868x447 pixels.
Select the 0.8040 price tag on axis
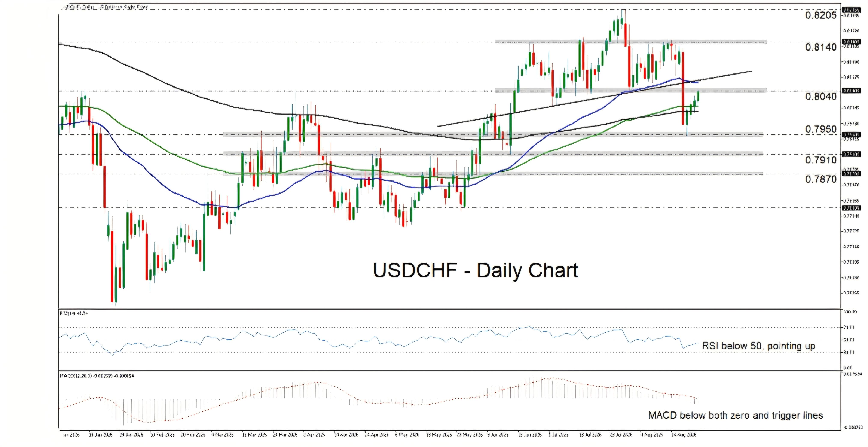click(851, 91)
